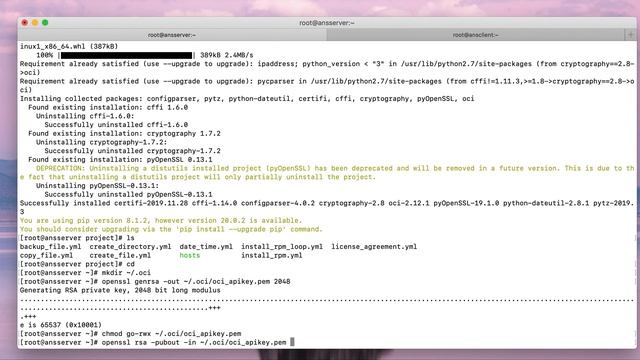Viewport: 640px width, 360px height.
Task: Click the 'chmod go-rwx' command line
Action: 130,333
